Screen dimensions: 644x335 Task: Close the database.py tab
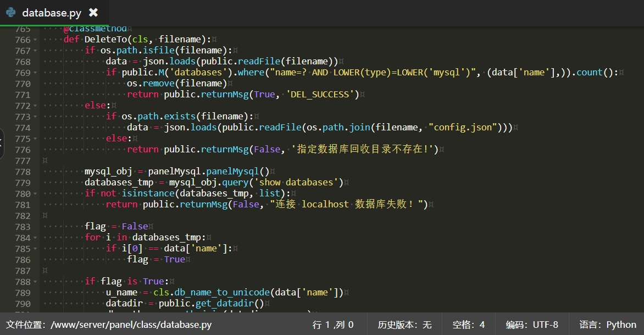point(93,12)
